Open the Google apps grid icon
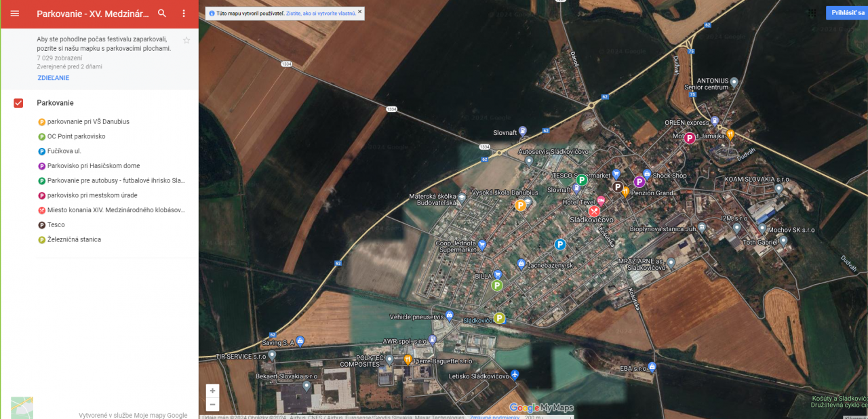 (x=812, y=13)
